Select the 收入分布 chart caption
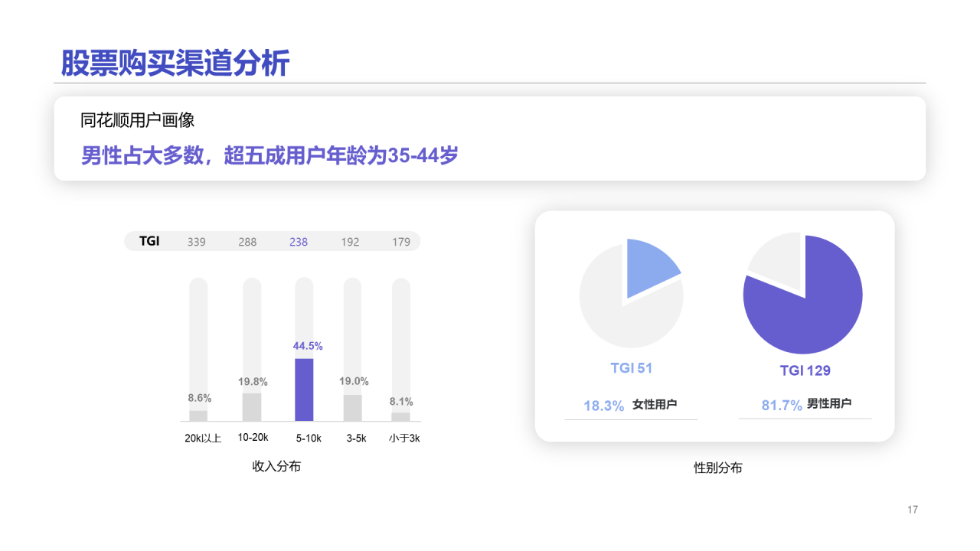980x551 pixels. coord(276,466)
